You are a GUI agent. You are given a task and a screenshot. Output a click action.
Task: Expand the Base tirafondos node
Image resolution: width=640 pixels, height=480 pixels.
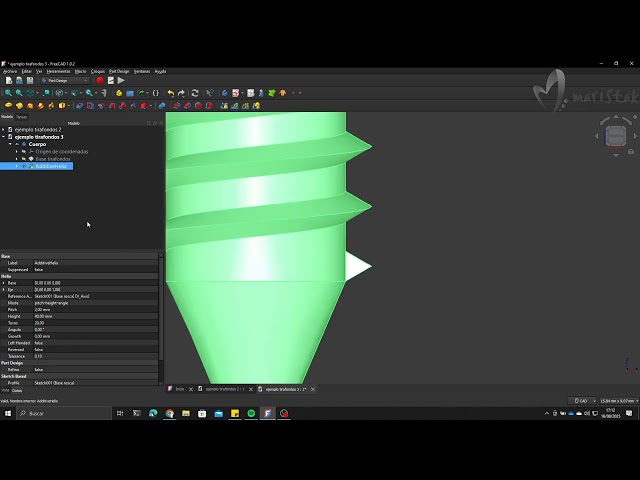point(17,159)
